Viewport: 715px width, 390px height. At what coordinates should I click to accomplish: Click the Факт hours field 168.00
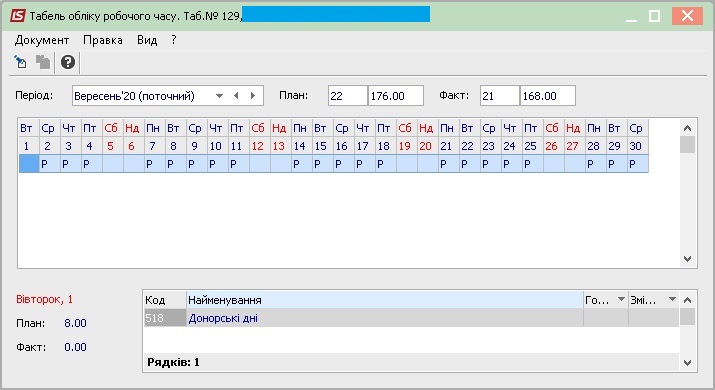(x=548, y=96)
